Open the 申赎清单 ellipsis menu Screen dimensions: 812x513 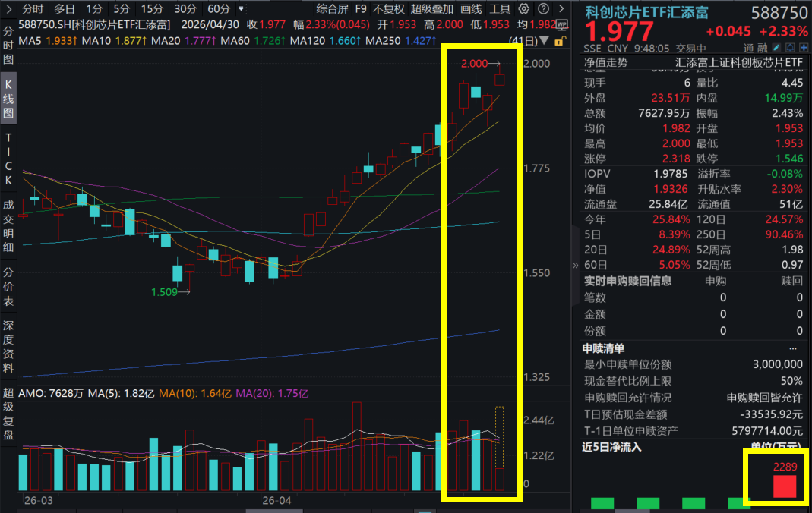(793, 348)
